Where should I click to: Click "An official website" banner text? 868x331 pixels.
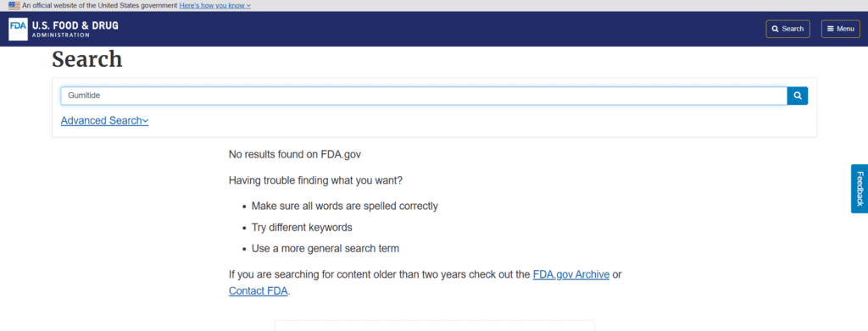100,6
